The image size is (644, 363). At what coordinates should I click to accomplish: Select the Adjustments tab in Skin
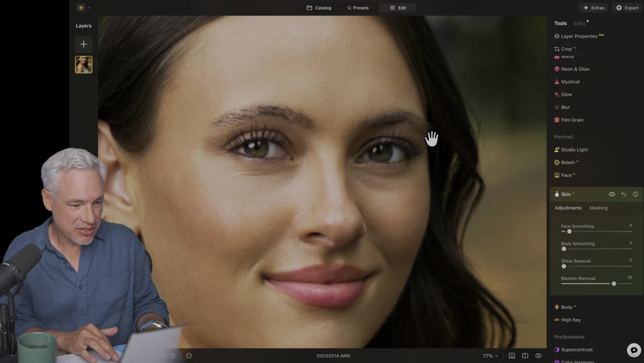[568, 208]
